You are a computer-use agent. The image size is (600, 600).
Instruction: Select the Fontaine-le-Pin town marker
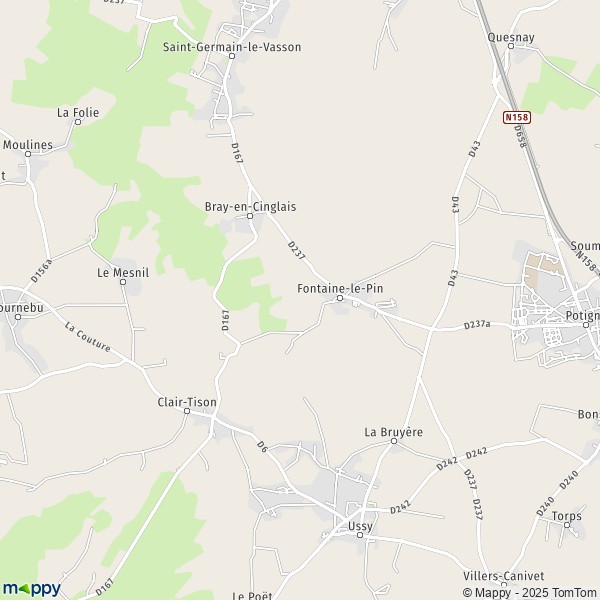click(340, 298)
